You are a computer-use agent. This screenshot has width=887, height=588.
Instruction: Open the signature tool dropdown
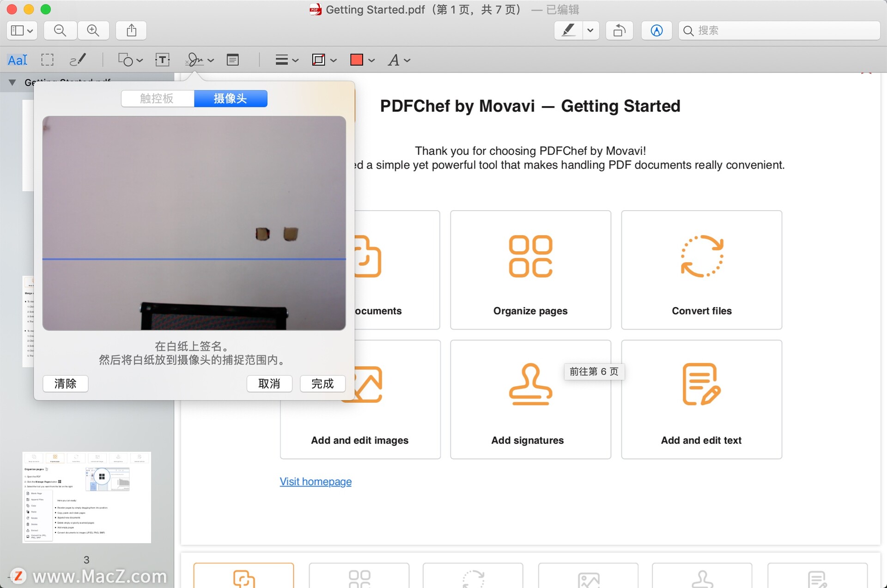click(200, 60)
